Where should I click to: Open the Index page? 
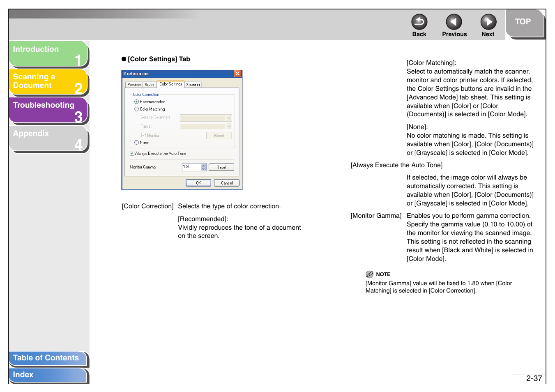click(48, 375)
